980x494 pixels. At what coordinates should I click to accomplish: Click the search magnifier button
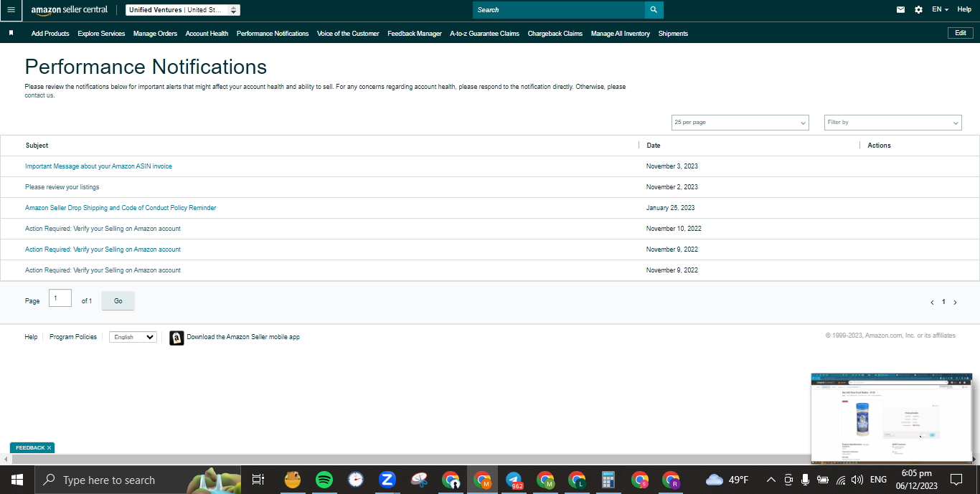pos(654,10)
